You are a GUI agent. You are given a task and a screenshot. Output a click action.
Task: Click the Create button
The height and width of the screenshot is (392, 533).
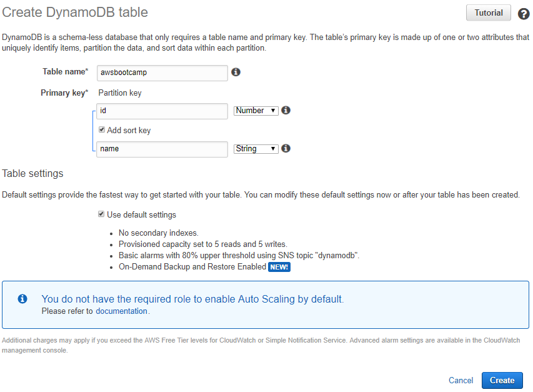pyautogui.click(x=502, y=380)
